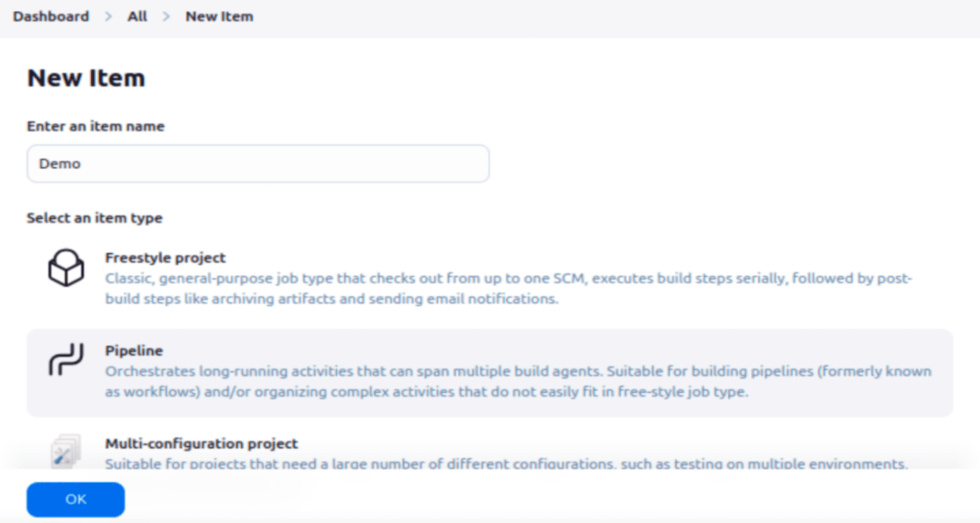Focus the item name field containing Demo
The height and width of the screenshot is (523, 980).
point(258,164)
